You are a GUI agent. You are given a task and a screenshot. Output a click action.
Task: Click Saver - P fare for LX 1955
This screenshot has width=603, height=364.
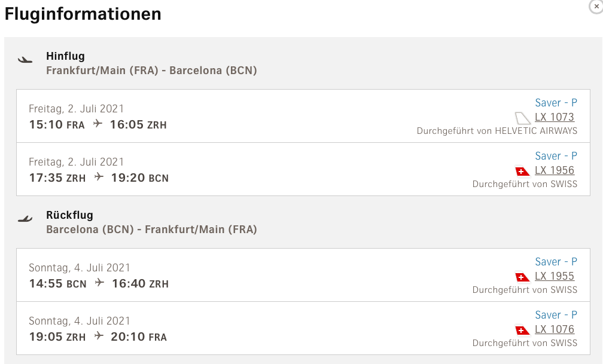coord(556,262)
